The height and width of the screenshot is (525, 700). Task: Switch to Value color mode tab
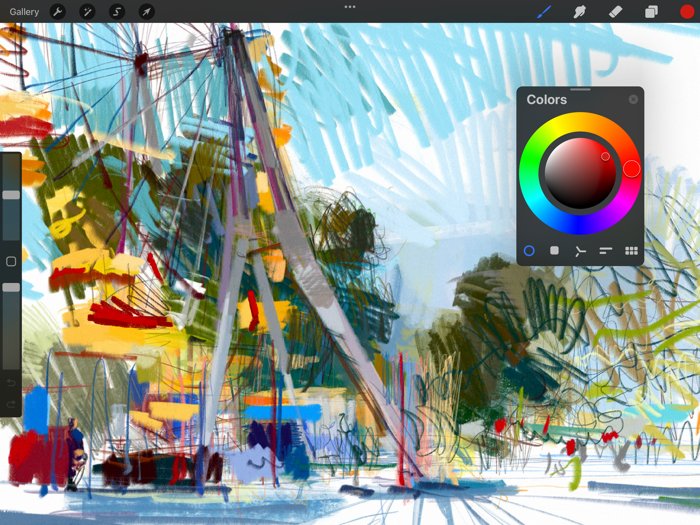pos(605,250)
